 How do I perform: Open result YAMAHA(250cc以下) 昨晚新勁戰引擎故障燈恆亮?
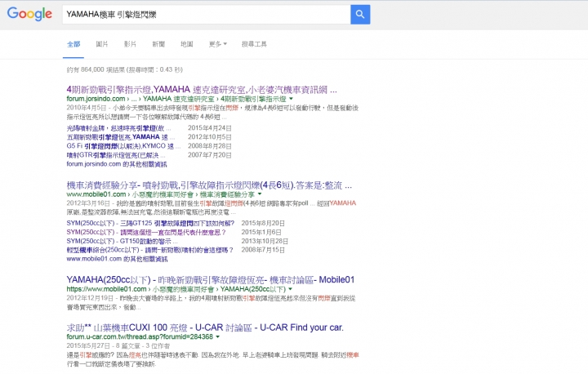211,280
